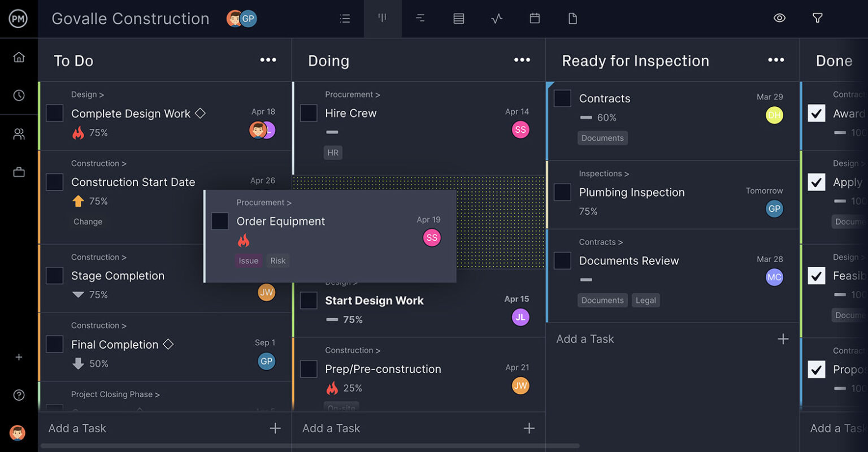
Task: Switch to the highlighted Board view tab
Action: point(383,18)
